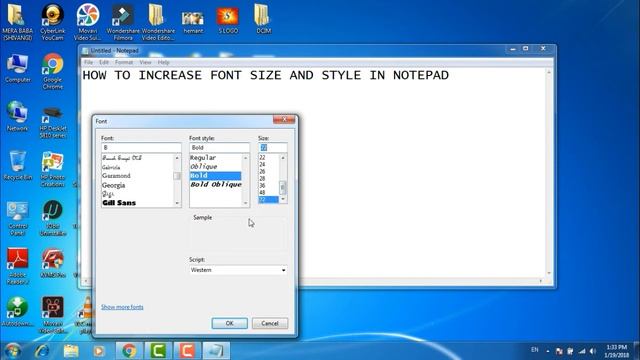Launch the Google Chrome desktop shortcut

(52, 71)
